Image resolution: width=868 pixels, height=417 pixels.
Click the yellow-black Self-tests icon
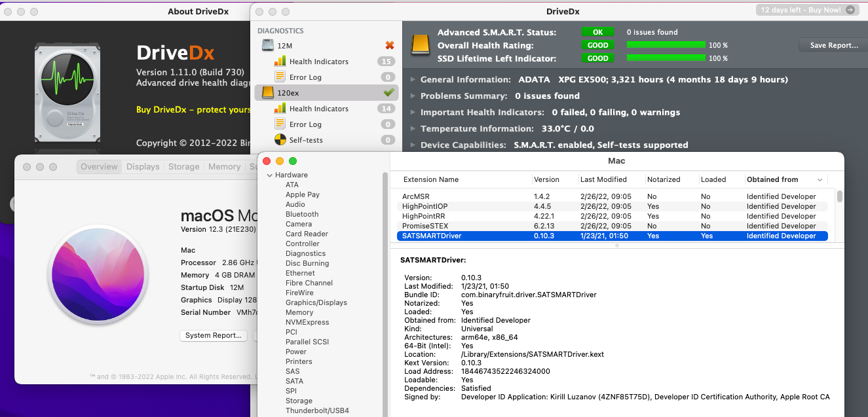pos(280,140)
